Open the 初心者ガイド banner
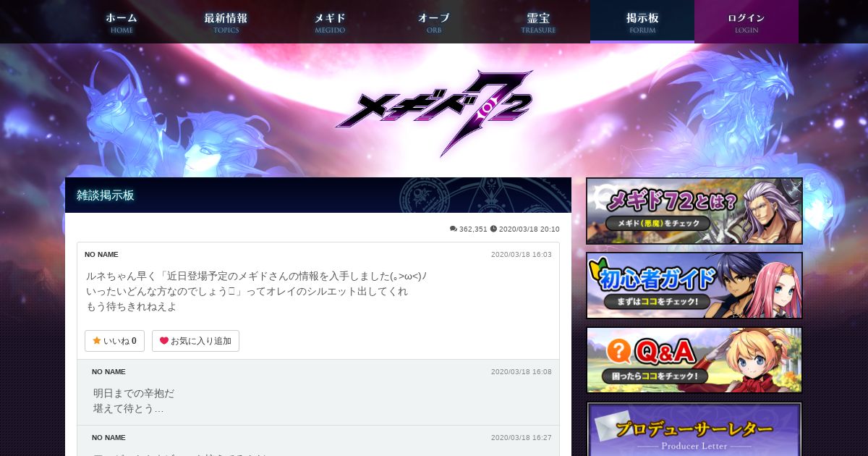Image resolution: width=868 pixels, height=456 pixels. tap(694, 285)
